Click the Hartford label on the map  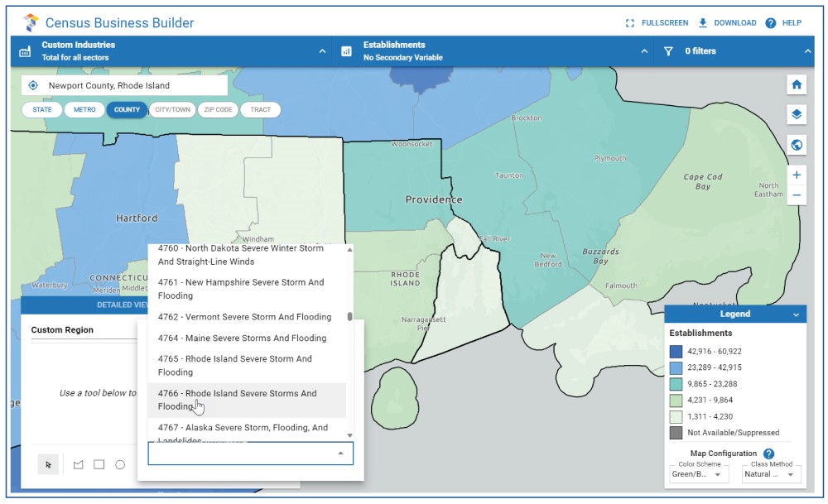pos(137,218)
